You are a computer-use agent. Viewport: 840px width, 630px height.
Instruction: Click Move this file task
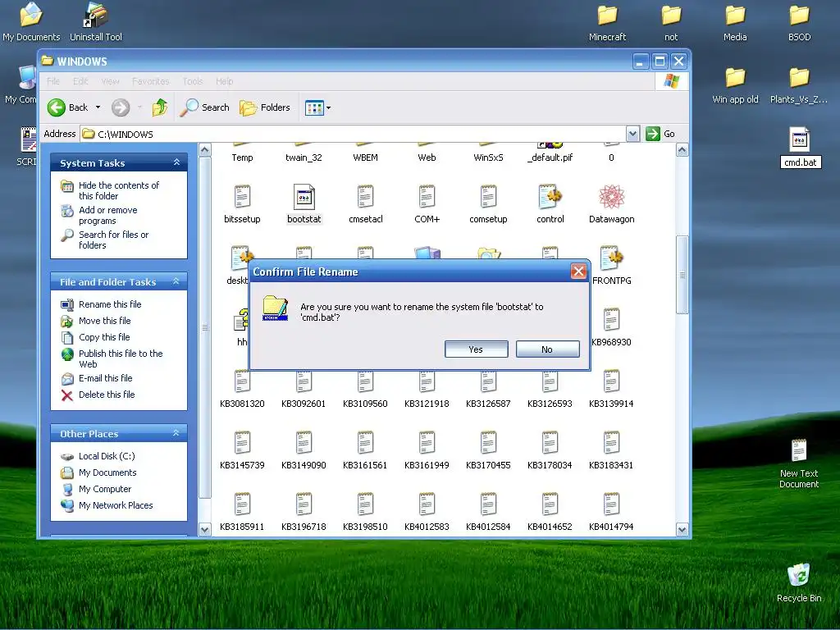pyautogui.click(x=104, y=321)
